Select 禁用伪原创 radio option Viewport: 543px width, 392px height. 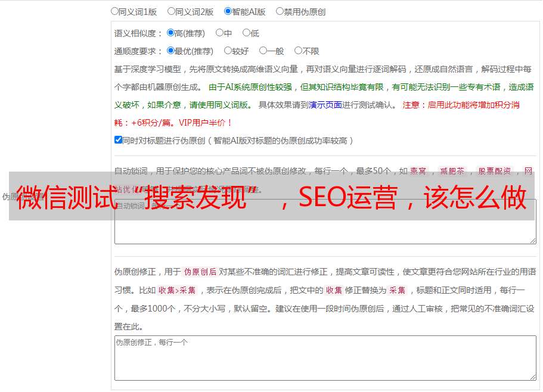(280, 11)
